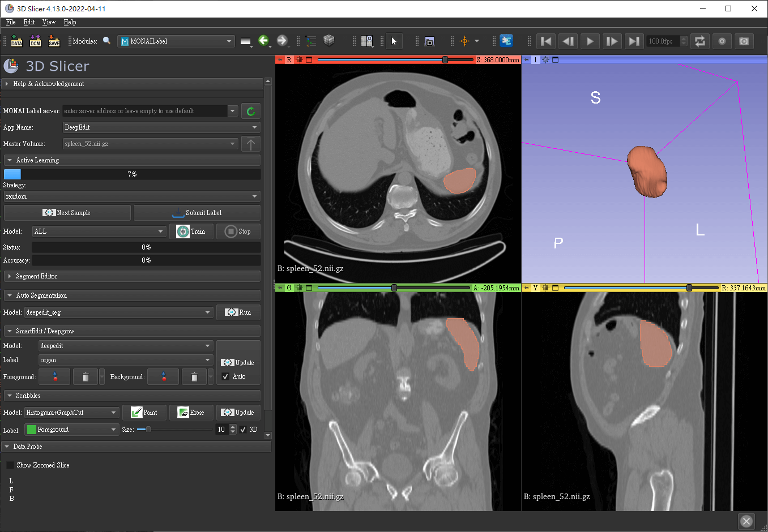Click the Next Sample button
The width and height of the screenshot is (768, 532).
click(67, 213)
